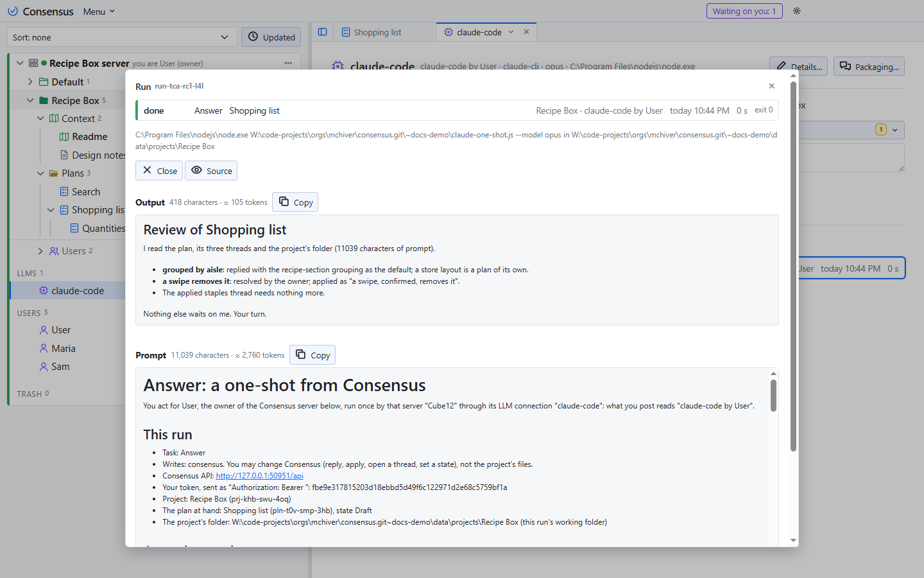Click the TRASH section label
The image size is (924, 578).
click(x=30, y=394)
